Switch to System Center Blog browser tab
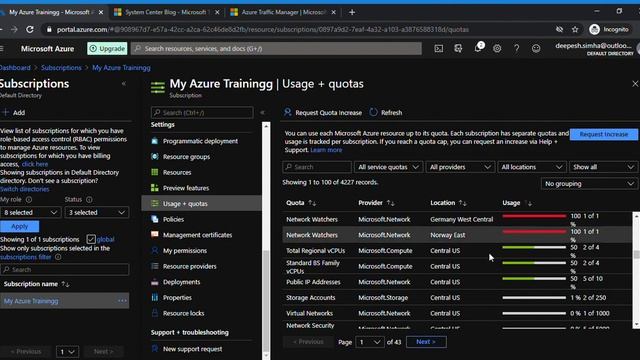 167,12
